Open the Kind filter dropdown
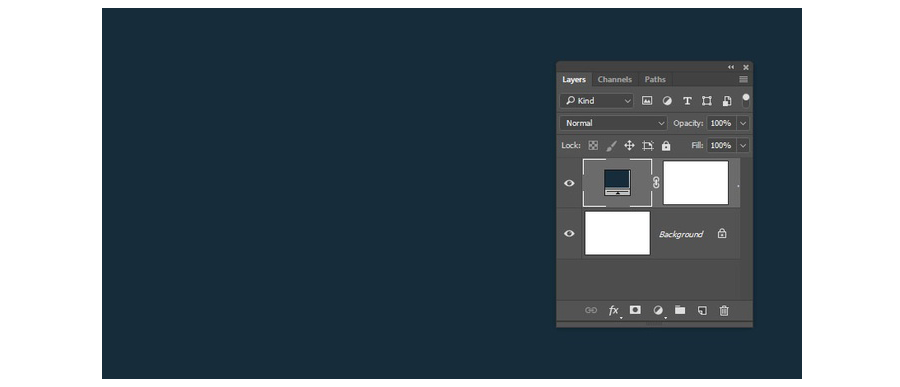Screen dimensions: 900x387 (597, 100)
